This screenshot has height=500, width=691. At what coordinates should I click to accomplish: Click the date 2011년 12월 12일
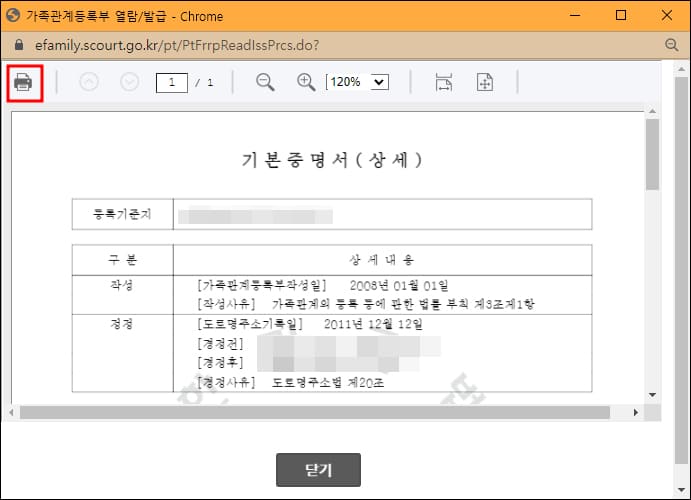(373, 324)
